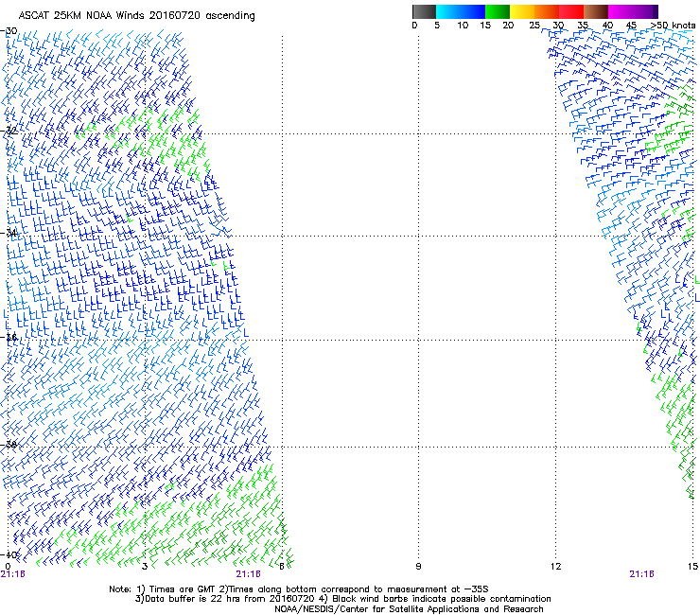Image resolution: width=700 pixels, height=615 pixels.
Task: Click the 'Times are GMT' note line
Action: 299,589
